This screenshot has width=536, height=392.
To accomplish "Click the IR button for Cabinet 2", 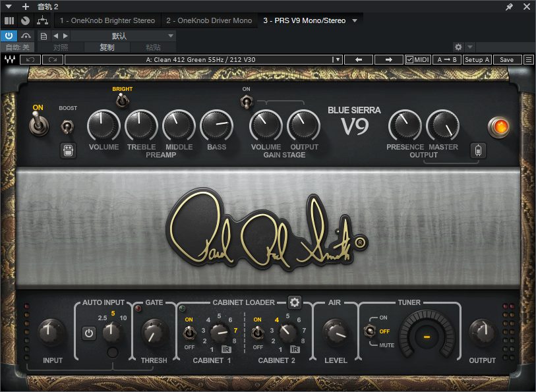I will (295, 349).
